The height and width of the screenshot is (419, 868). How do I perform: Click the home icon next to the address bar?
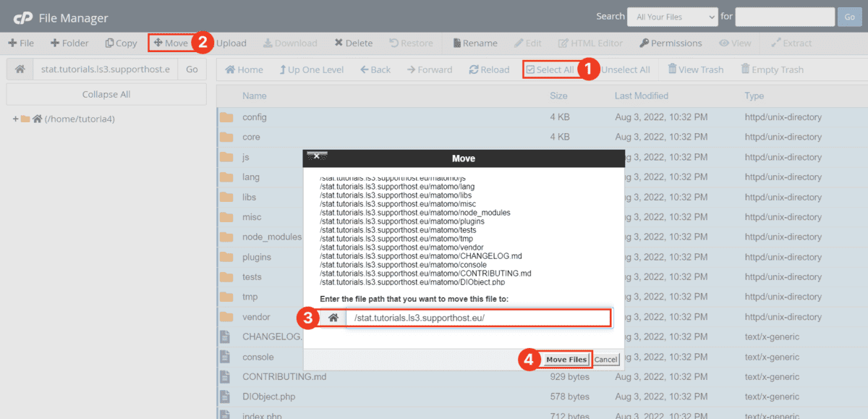click(20, 69)
